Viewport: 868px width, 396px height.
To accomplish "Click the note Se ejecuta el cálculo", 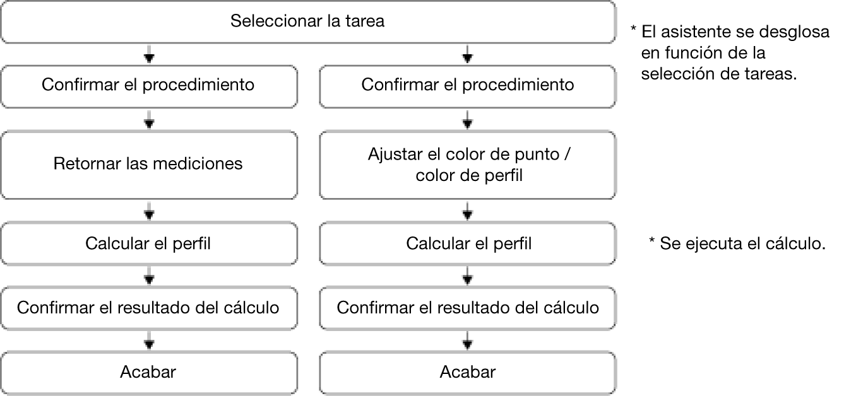I will point(737,243).
